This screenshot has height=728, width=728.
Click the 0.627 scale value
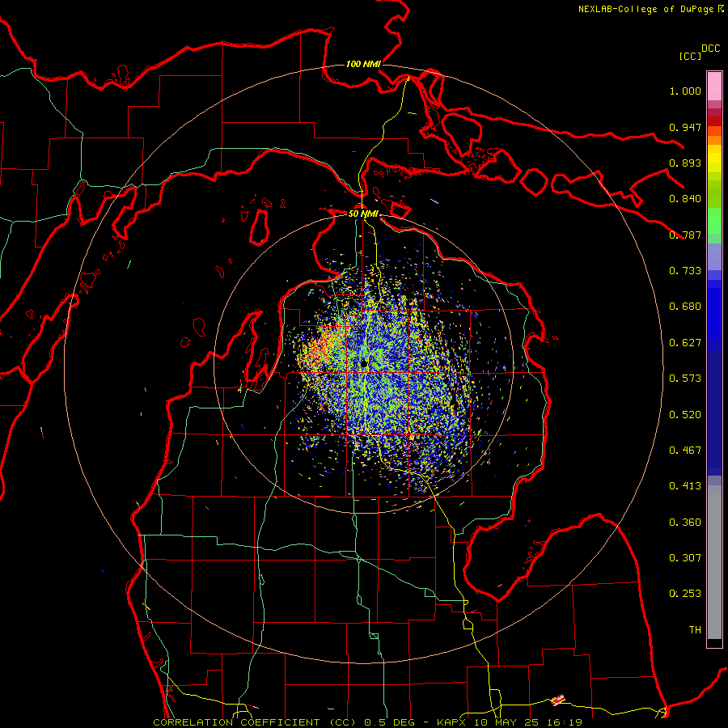click(x=685, y=343)
